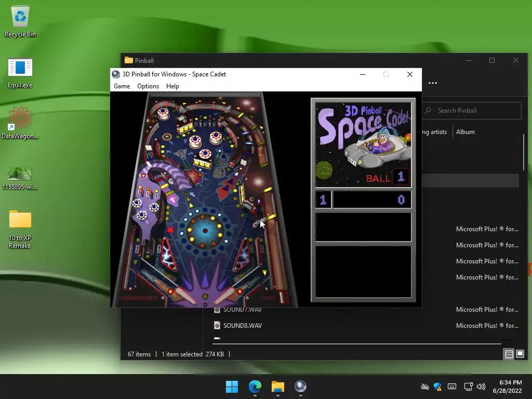Switch Explorer to large thumbnails view icon
The width and height of the screenshot is (532, 399).
click(520, 354)
